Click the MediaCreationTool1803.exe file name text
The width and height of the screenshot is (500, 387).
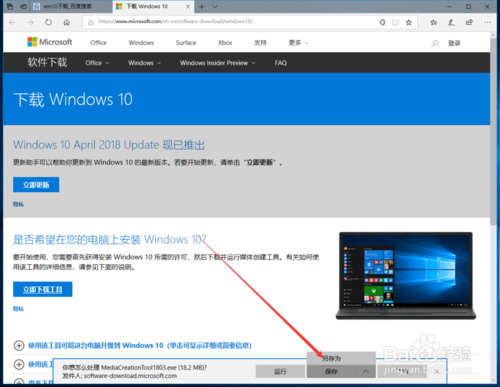tap(139, 367)
